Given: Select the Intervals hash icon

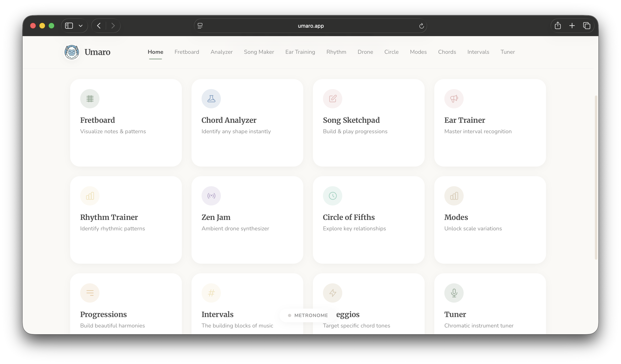Looking at the screenshot, I should (x=211, y=293).
